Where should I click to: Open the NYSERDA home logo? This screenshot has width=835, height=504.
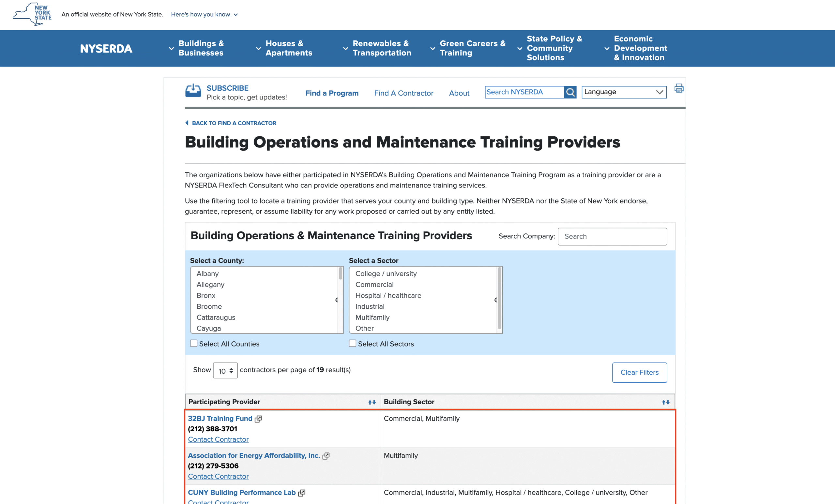tap(106, 49)
